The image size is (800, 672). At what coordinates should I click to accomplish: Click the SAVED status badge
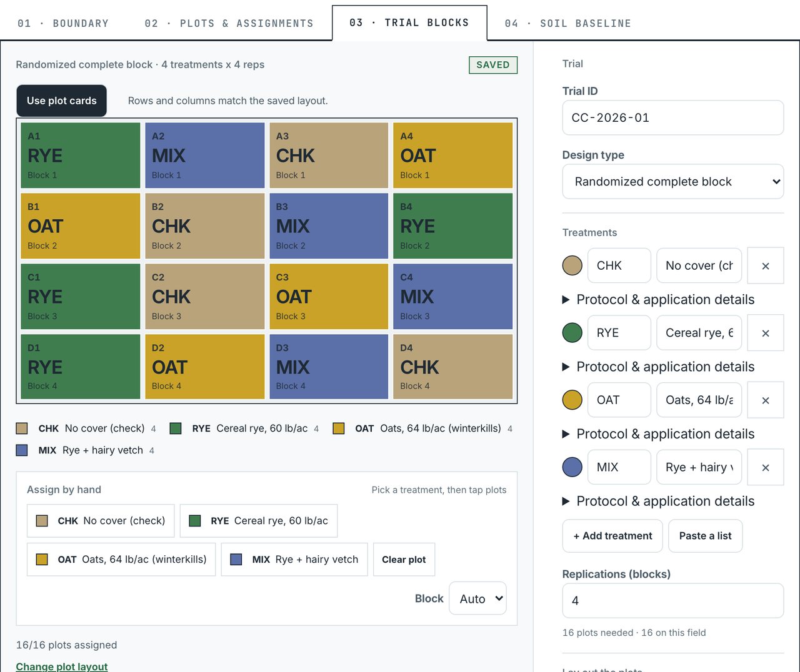pyautogui.click(x=493, y=65)
